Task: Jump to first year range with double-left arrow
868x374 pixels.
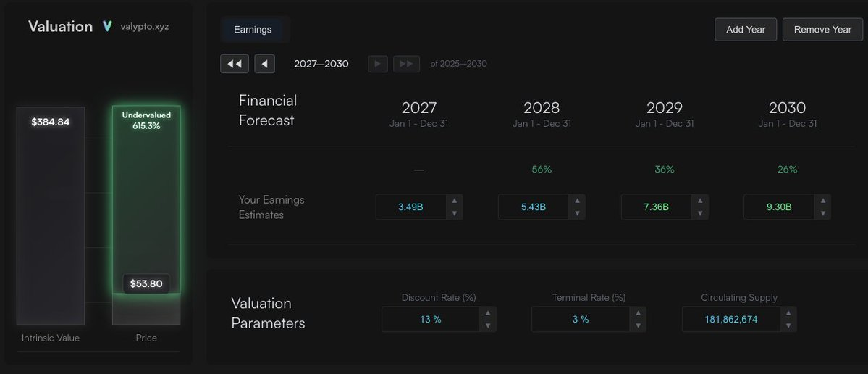Action: click(x=235, y=64)
